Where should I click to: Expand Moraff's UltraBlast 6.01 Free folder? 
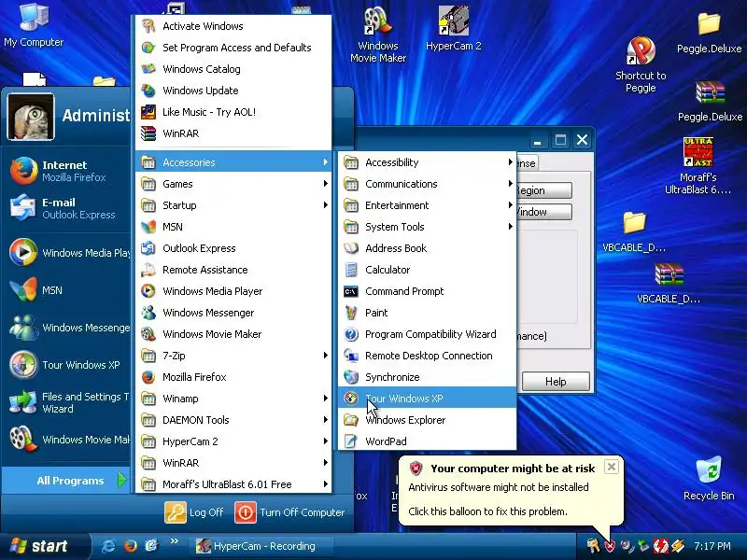[233, 483]
